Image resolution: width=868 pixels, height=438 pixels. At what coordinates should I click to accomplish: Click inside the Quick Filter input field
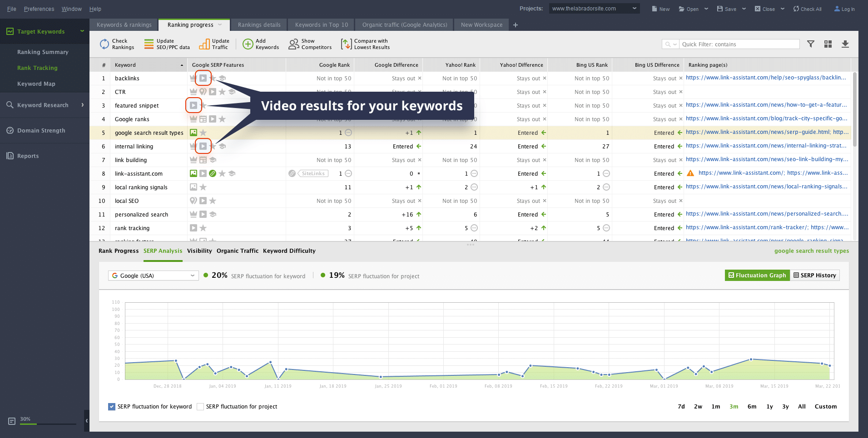[736, 44]
